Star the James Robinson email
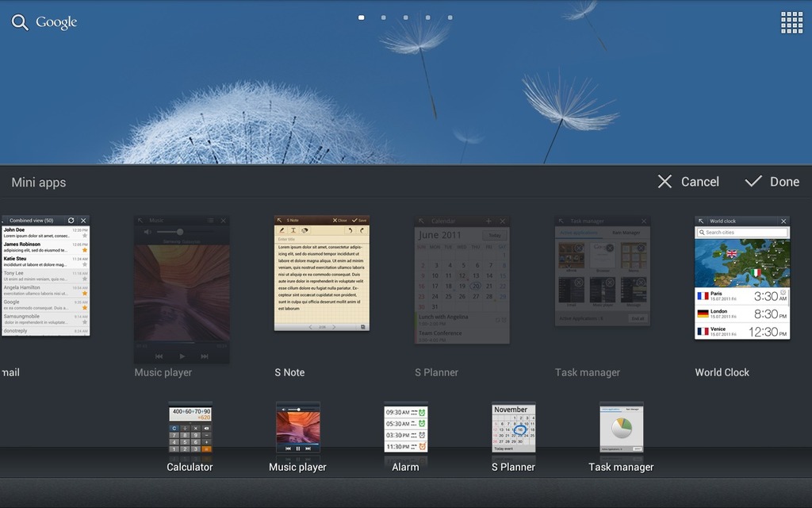This screenshot has height=508, width=812. click(x=84, y=250)
